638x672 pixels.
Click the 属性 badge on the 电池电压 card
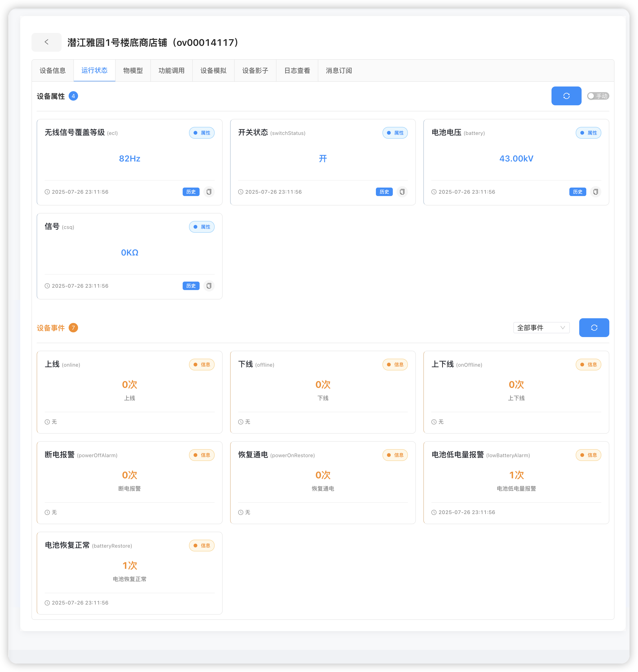coord(588,133)
